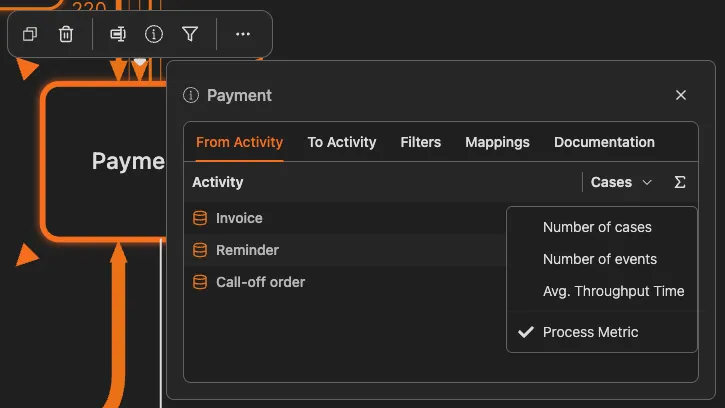Choose Number of cases from menu

[x=597, y=227]
